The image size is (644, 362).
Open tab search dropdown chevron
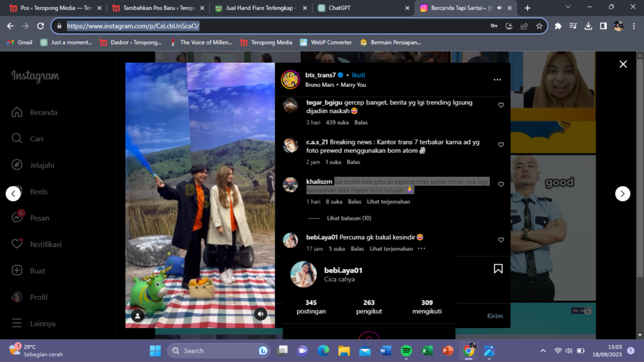pyautogui.click(x=568, y=7)
